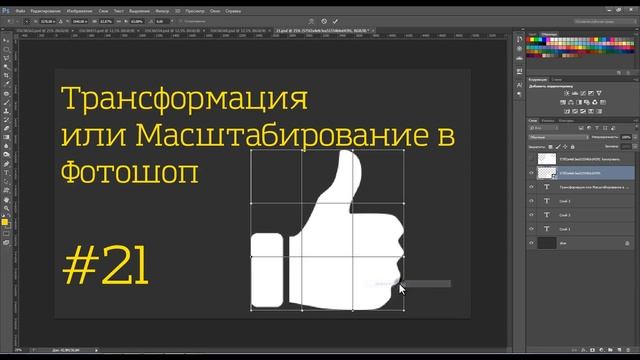
Task: Select the Crop tool
Action: point(6,76)
